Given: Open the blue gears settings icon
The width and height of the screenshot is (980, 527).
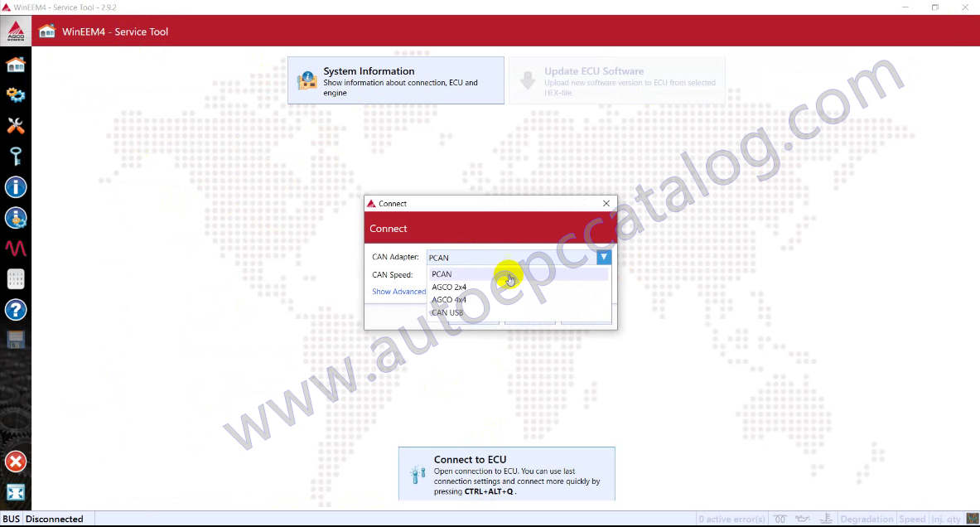Looking at the screenshot, I should point(16,95).
